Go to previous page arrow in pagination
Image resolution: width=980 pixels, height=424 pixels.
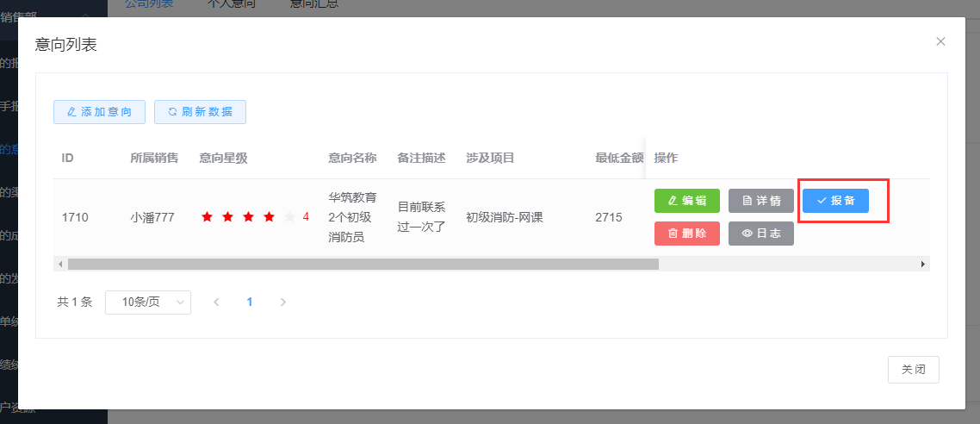[216, 302]
